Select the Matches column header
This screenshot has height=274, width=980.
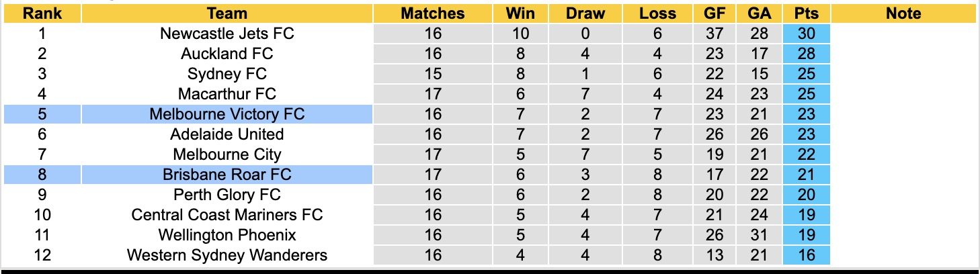coord(433,13)
